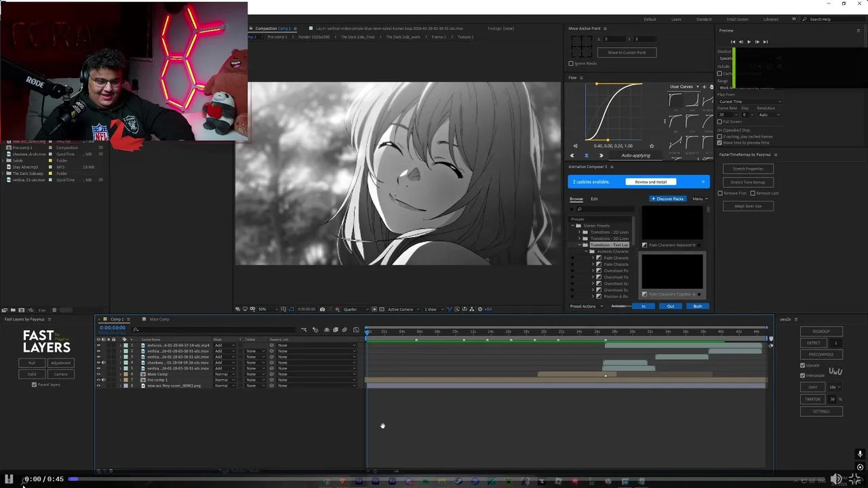Viewport: 868px width, 488px height.
Task: Enter fullscreen mode in the video player
Action: (x=856, y=479)
